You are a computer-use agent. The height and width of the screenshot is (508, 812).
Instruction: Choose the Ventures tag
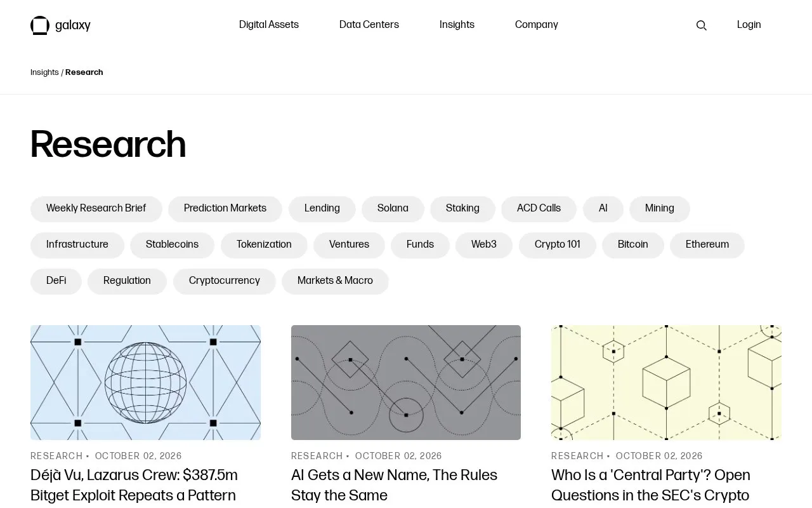coord(349,245)
